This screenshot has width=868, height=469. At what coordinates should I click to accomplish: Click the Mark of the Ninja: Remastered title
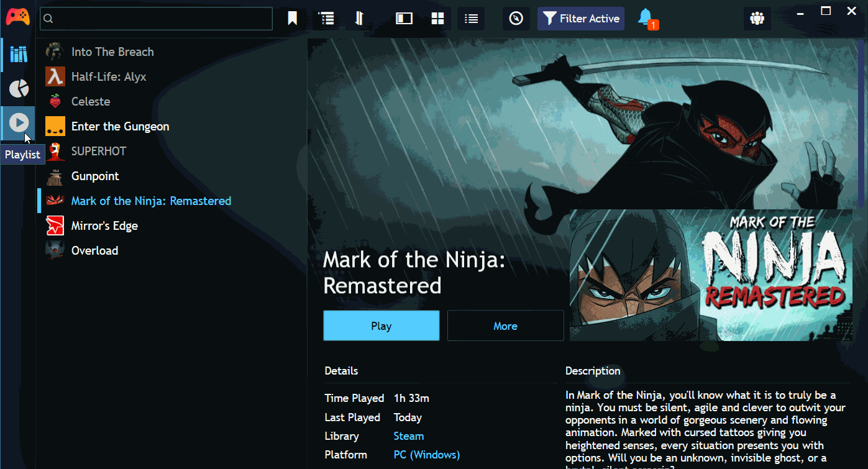[414, 272]
